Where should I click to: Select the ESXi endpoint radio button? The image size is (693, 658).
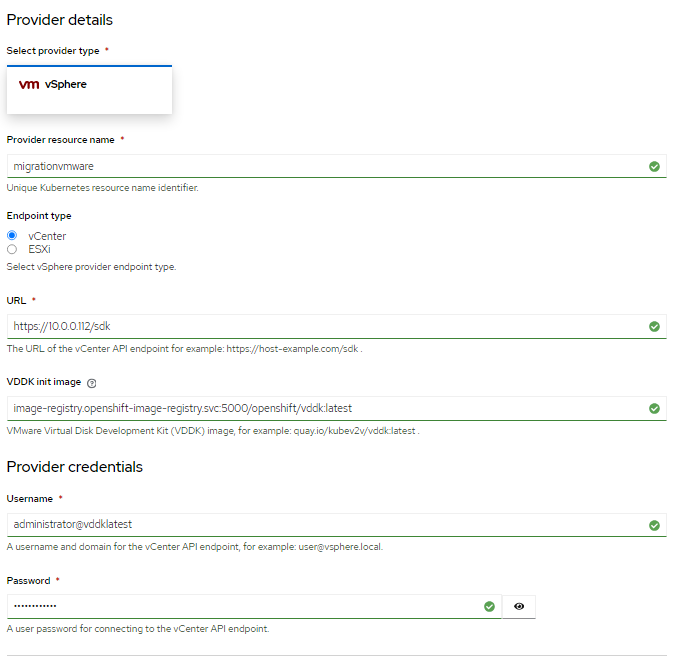point(12,249)
